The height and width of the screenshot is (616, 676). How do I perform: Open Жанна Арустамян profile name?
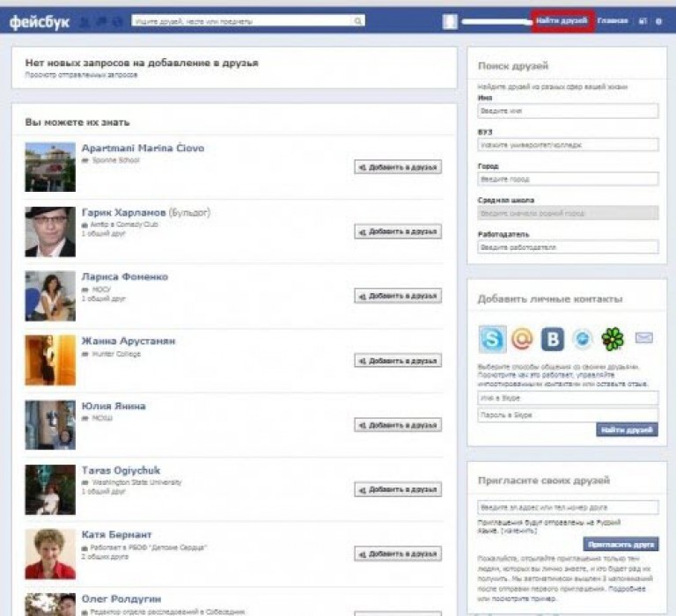click(x=129, y=341)
